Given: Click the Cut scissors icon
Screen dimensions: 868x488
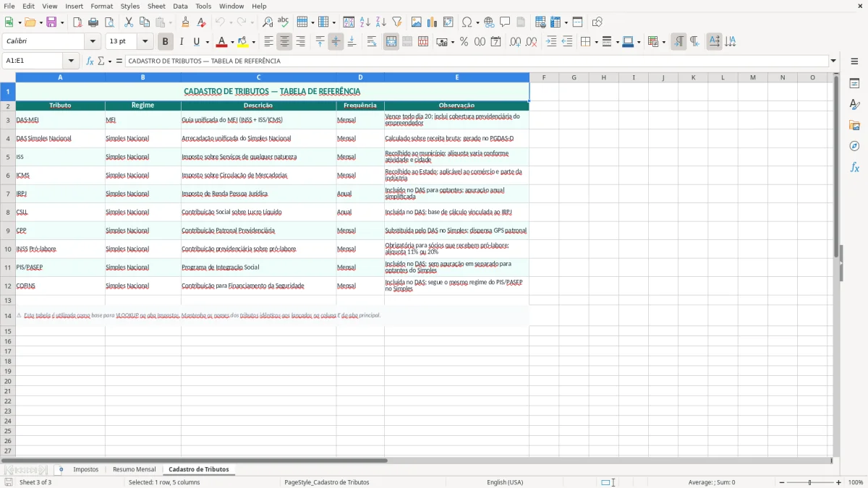Looking at the screenshot, I should pos(129,22).
